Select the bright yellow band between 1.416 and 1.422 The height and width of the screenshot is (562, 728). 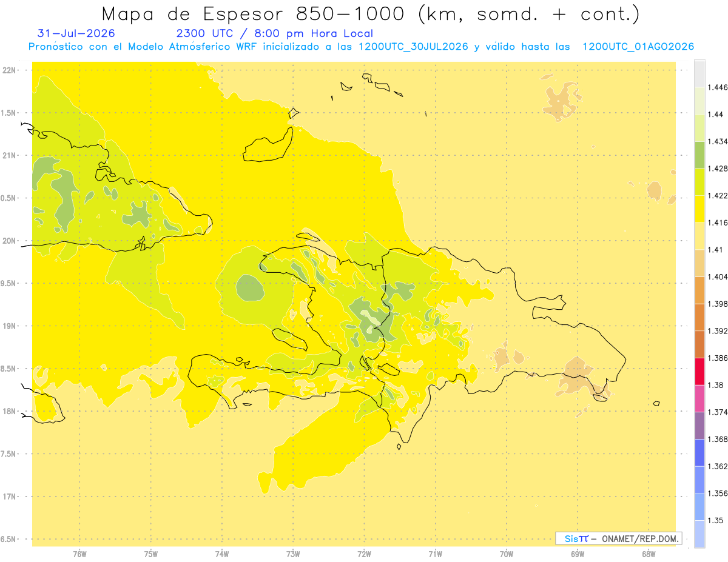(x=699, y=209)
